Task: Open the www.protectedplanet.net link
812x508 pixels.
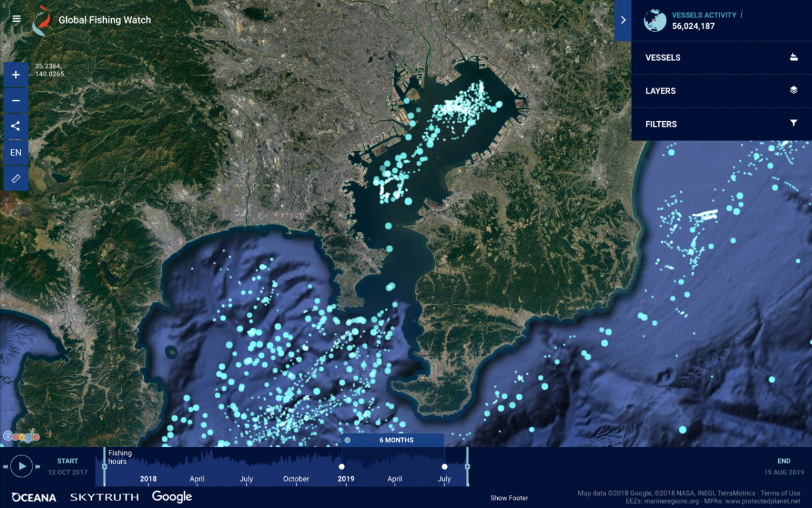Action: click(763, 501)
